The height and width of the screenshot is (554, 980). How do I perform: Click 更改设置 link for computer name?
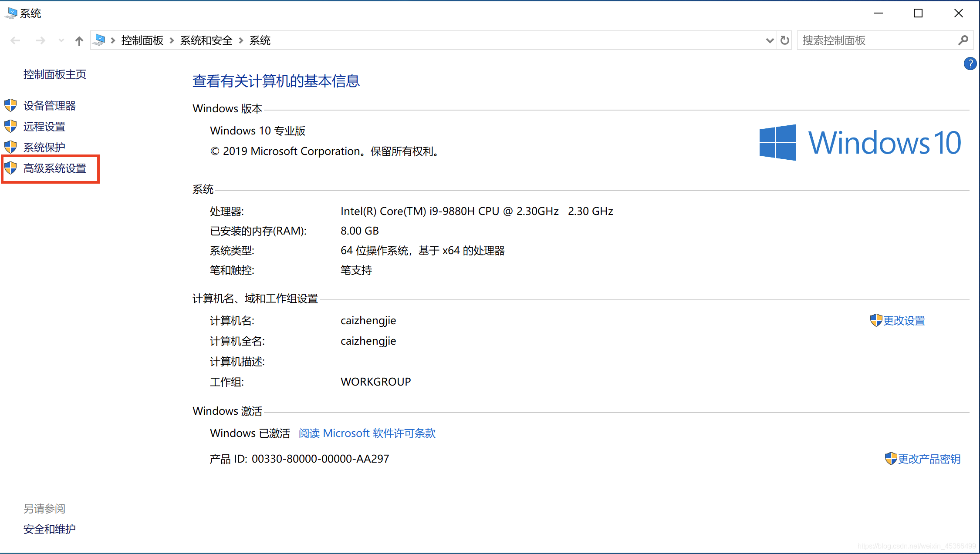point(904,321)
